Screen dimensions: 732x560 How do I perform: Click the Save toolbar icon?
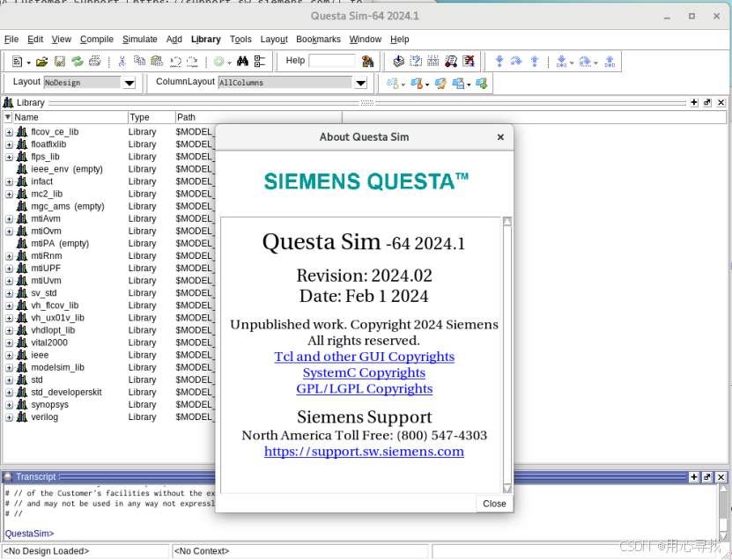click(60, 61)
